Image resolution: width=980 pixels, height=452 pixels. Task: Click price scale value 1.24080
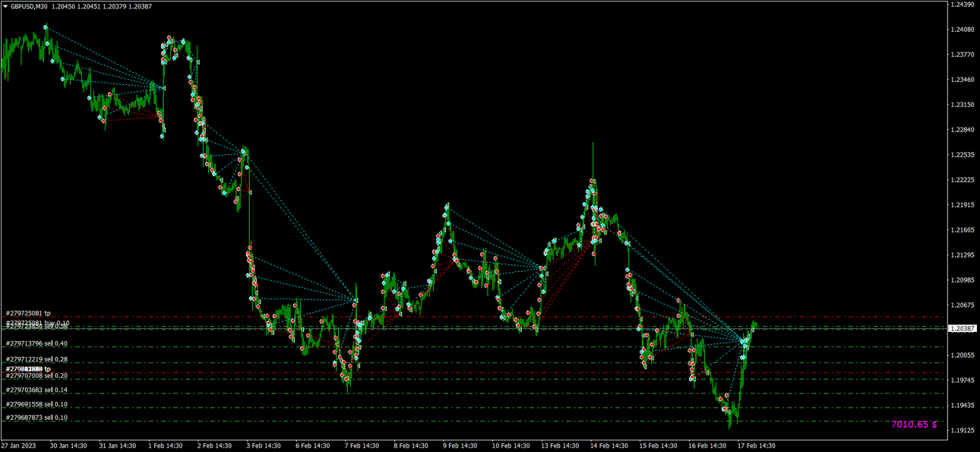[x=962, y=30]
